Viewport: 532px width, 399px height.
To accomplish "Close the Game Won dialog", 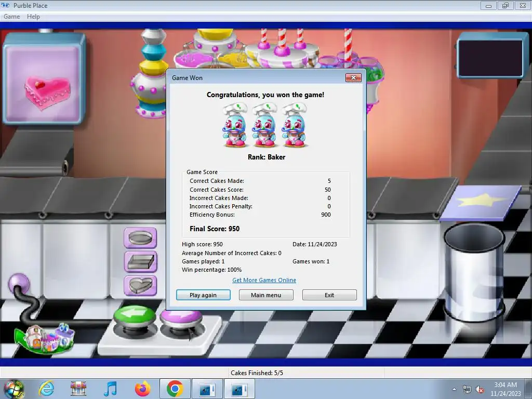I will tap(353, 78).
